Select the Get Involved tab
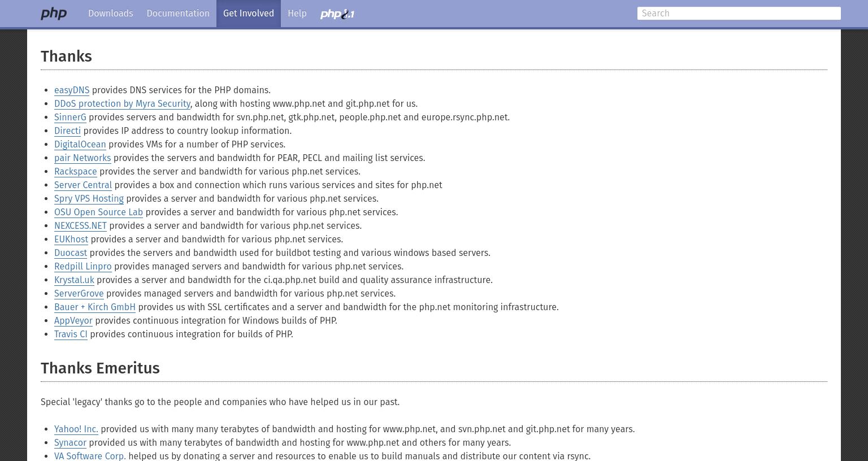This screenshot has width=868, height=461. (x=249, y=14)
